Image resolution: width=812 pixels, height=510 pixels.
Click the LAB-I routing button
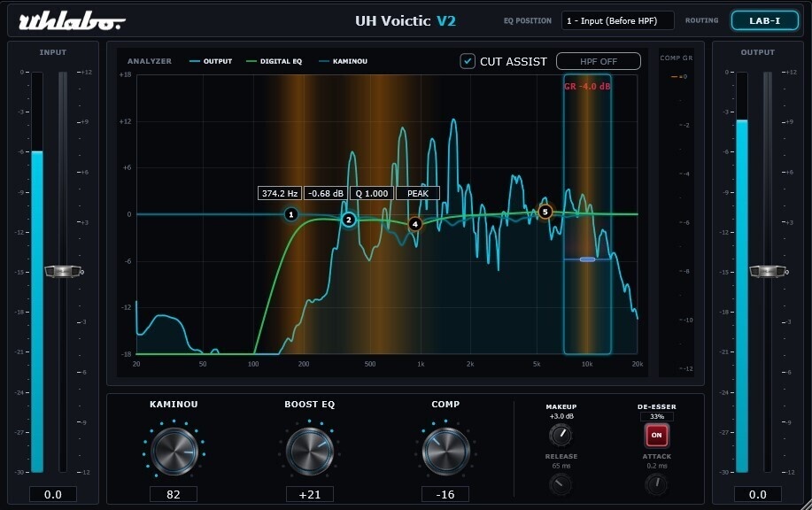(x=764, y=20)
